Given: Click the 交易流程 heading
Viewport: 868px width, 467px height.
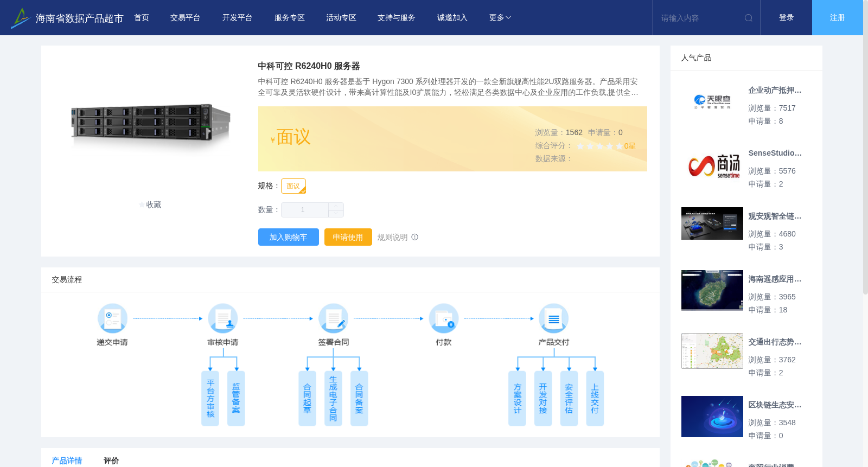Looking at the screenshot, I should 67,280.
